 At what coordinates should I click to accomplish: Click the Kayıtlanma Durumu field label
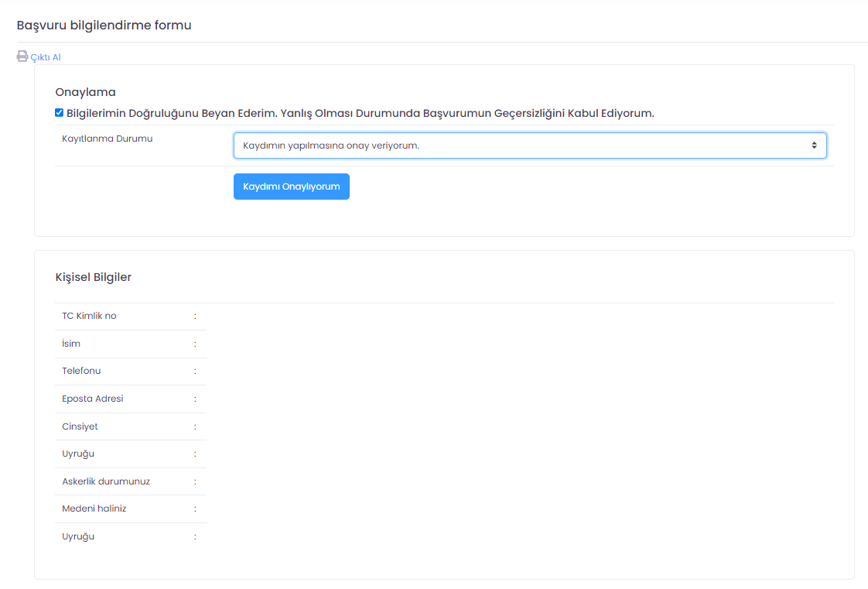pos(108,139)
